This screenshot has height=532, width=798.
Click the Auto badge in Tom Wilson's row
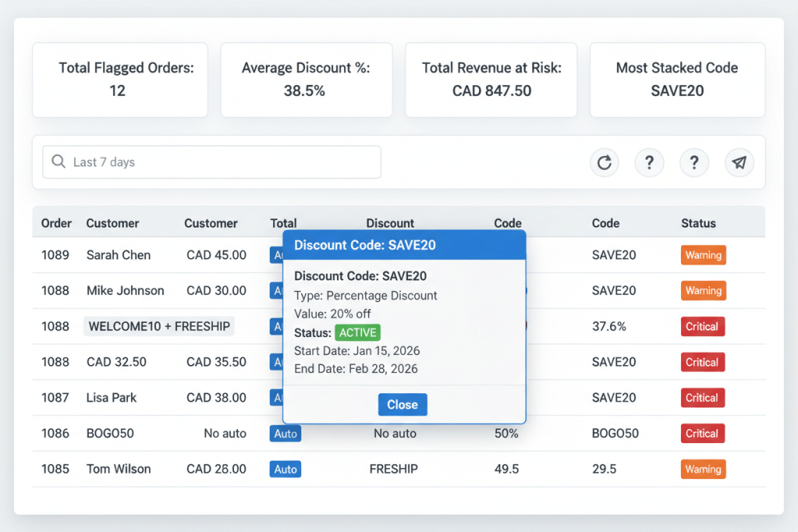[x=286, y=469]
